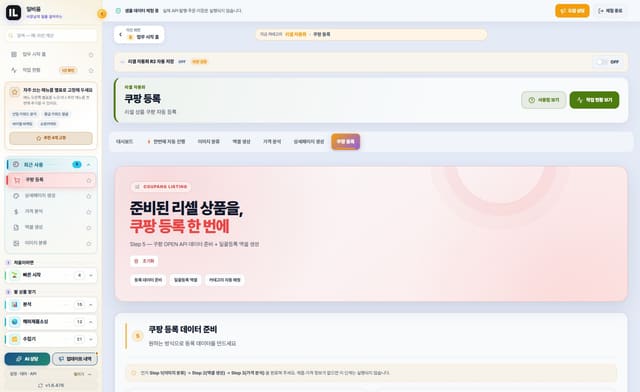Switch to the 엑셀 생성 tab

(x=241, y=142)
